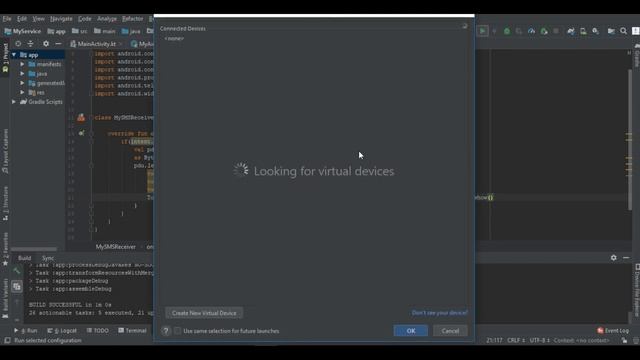Open the TODO tool window
The width and height of the screenshot is (640, 360).
pos(98,331)
